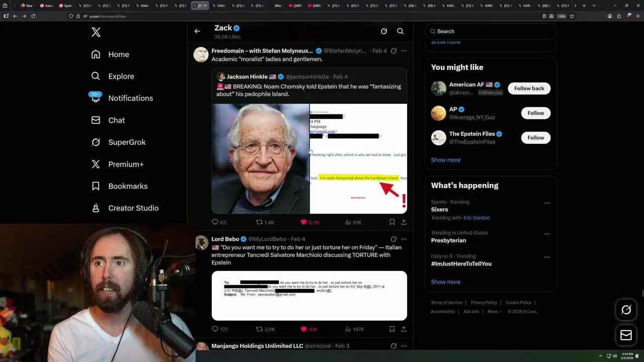Click Show more under What's happening

[445, 282]
